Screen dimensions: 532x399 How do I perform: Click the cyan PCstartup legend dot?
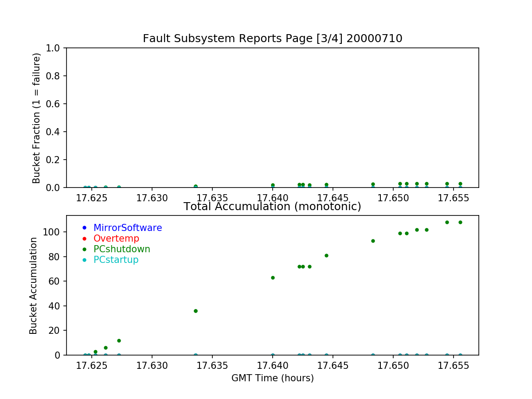tap(84, 260)
